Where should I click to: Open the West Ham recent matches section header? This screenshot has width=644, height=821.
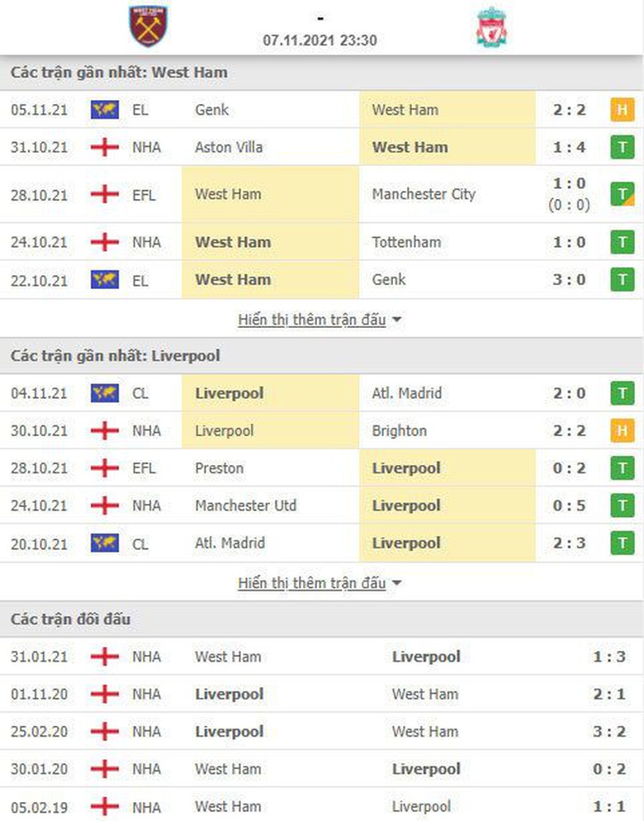pyautogui.click(x=119, y=73)
